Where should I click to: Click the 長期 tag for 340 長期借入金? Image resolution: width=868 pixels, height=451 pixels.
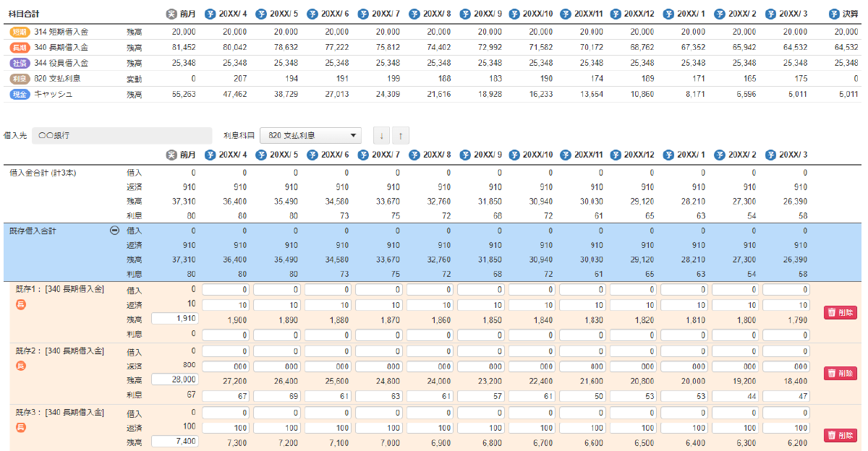point(20,47)
